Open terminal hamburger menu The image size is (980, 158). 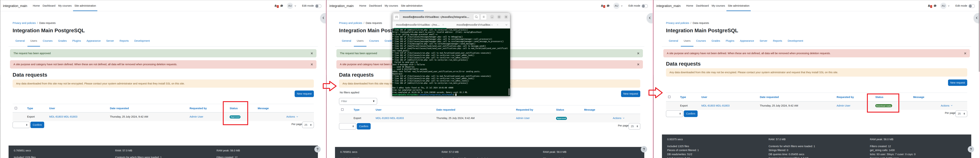pos(484,17)
